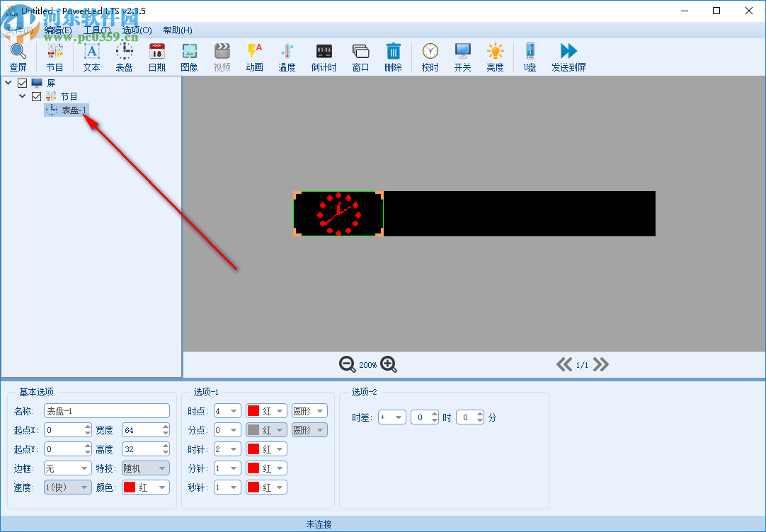Toggle the 节目 program checkbox
The height and width of the screenshot is (532, 766).
(36, 97)
